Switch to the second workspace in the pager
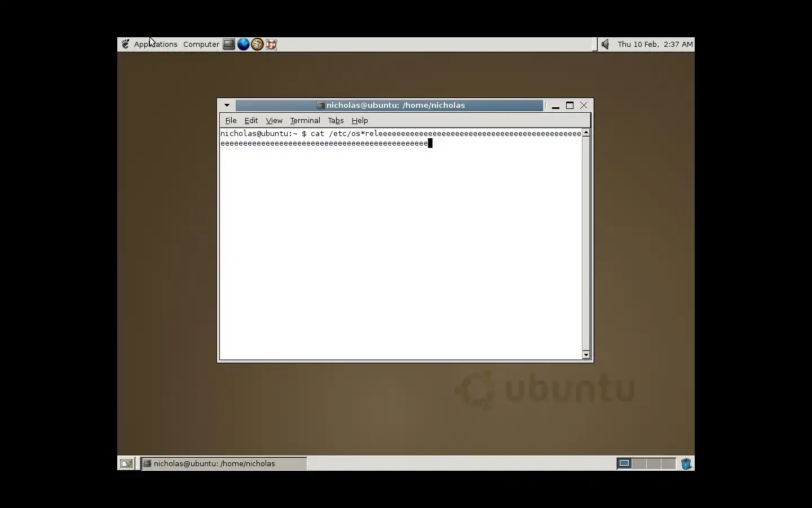This screenshot has width=812, height=508. pos(639,463)
